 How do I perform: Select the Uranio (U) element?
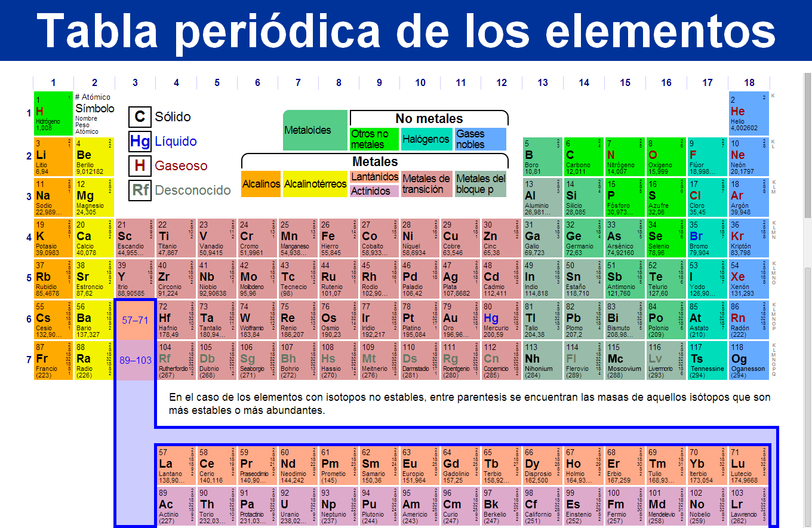(x=297, y=506)
